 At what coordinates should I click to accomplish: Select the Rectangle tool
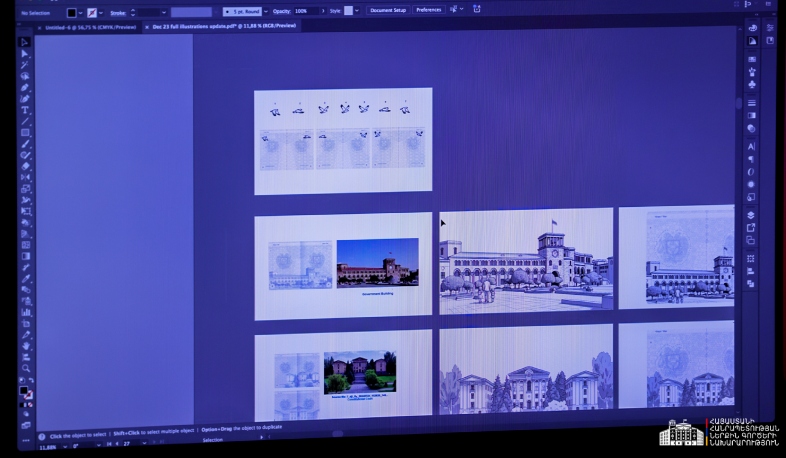pyautogui.click(x=25, y=132)
